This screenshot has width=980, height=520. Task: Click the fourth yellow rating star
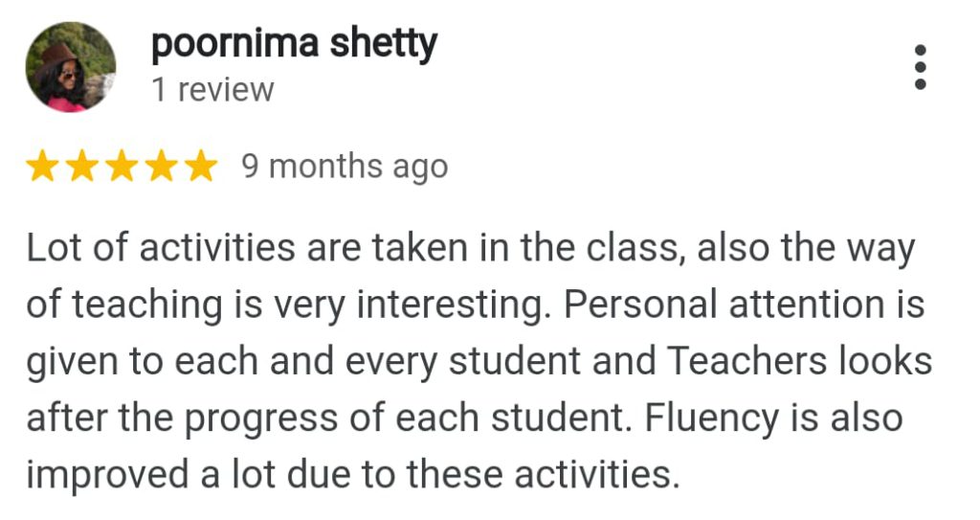click(x=162, y=167)
